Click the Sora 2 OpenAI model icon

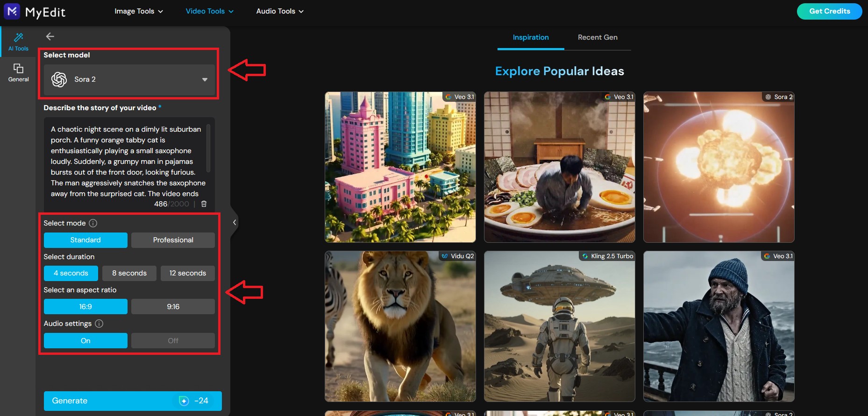point(59,79)
